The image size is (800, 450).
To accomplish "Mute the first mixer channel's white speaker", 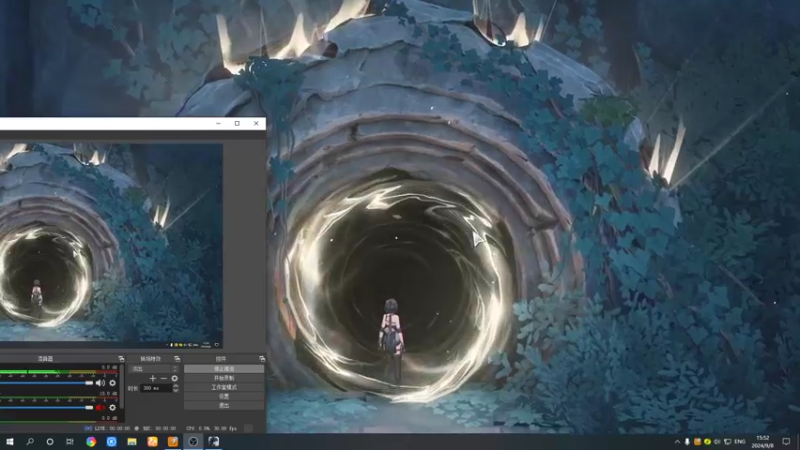I will coord(100,383).
